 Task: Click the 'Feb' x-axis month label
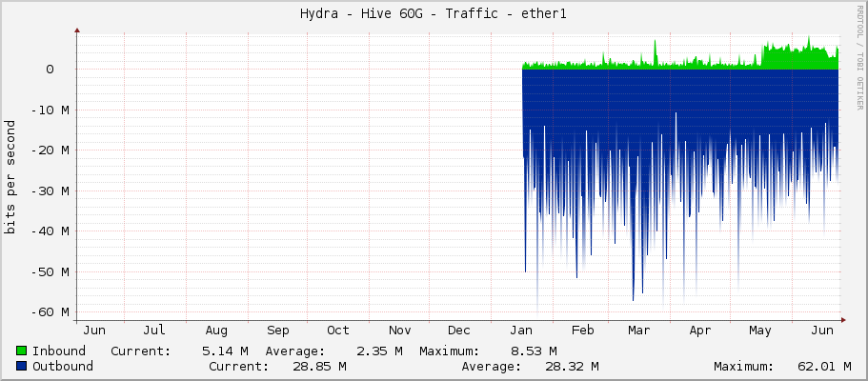coord(582,331)
